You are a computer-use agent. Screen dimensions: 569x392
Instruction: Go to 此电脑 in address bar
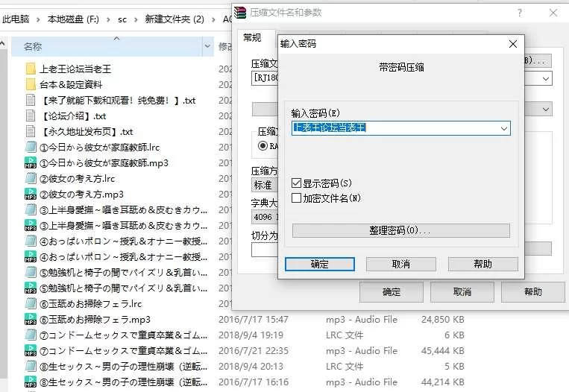point(16,19)
